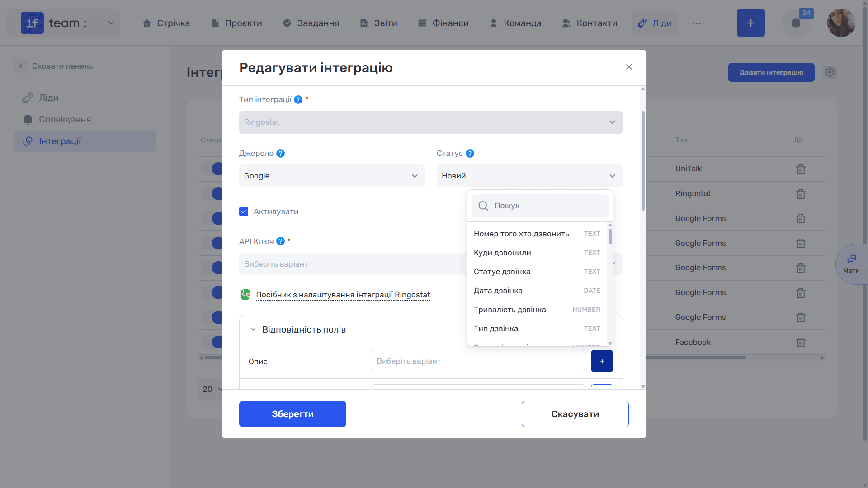Select Куди дзвонили option
The image size is (868, 488).
tap(537, 253)
